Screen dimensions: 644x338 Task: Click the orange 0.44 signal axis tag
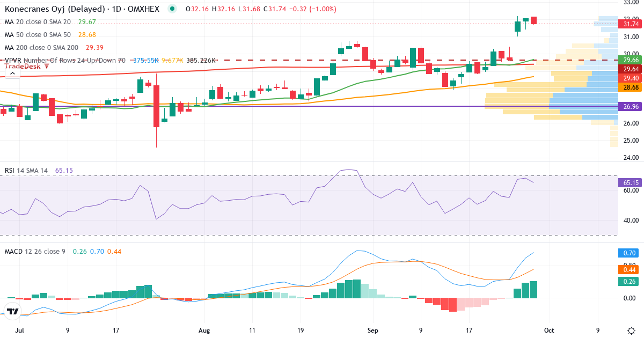coord(630,269)
